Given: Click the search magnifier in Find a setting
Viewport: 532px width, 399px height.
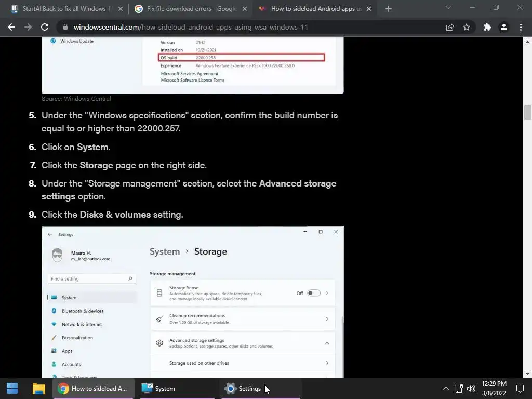Looking at the screenshot, I should point(130,278).
